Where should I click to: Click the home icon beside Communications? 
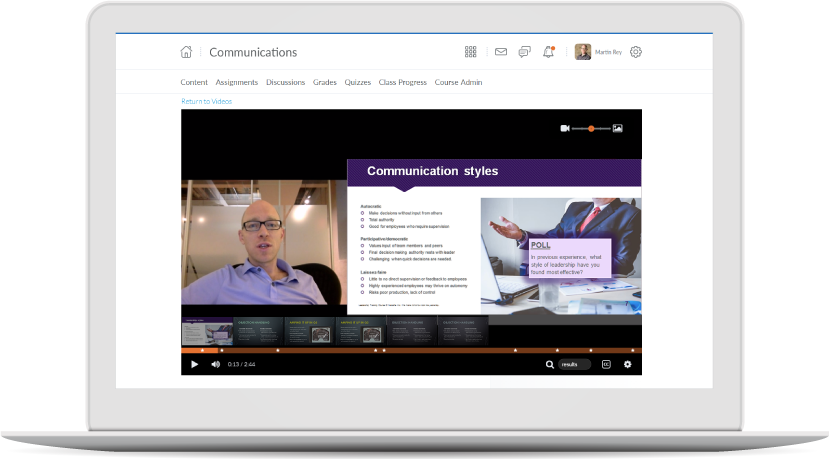click(186, 52)
